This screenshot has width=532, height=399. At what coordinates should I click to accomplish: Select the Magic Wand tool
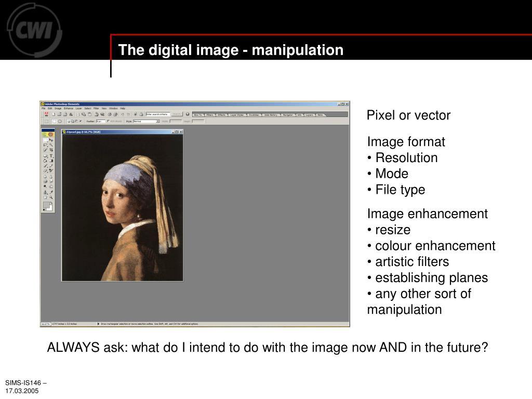click(51, 144)
